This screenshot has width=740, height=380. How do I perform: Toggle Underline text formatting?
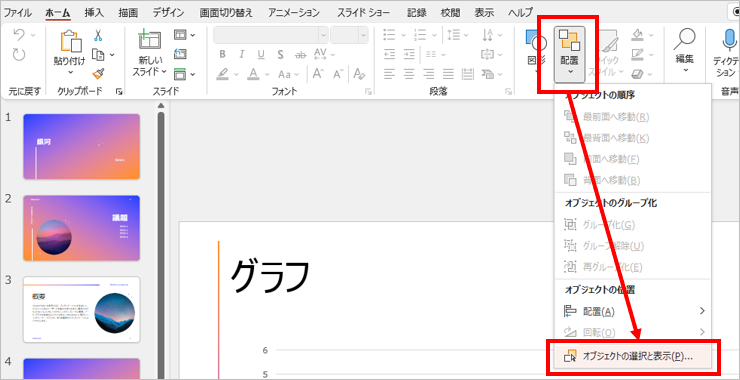[261, 54]
